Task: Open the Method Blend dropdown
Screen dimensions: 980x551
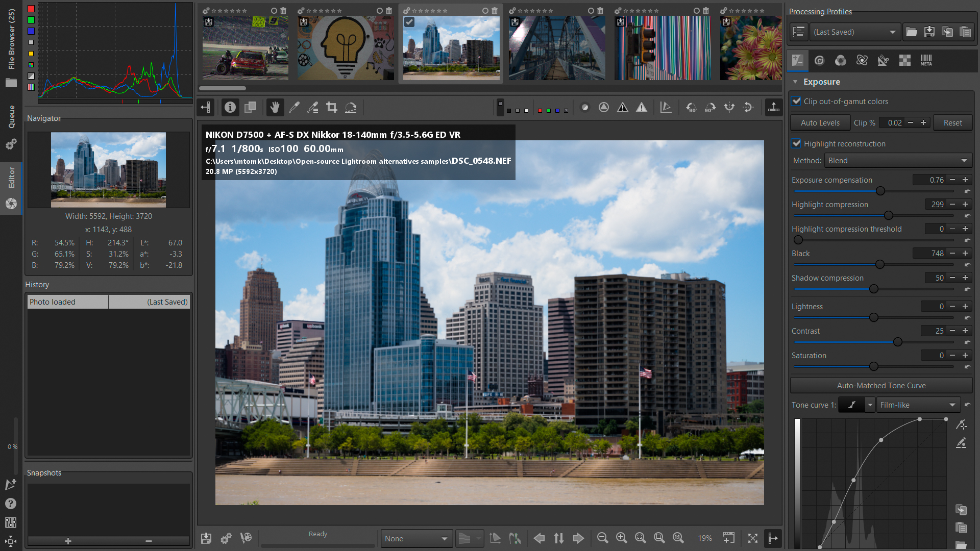Action: [x=897, y=160]
